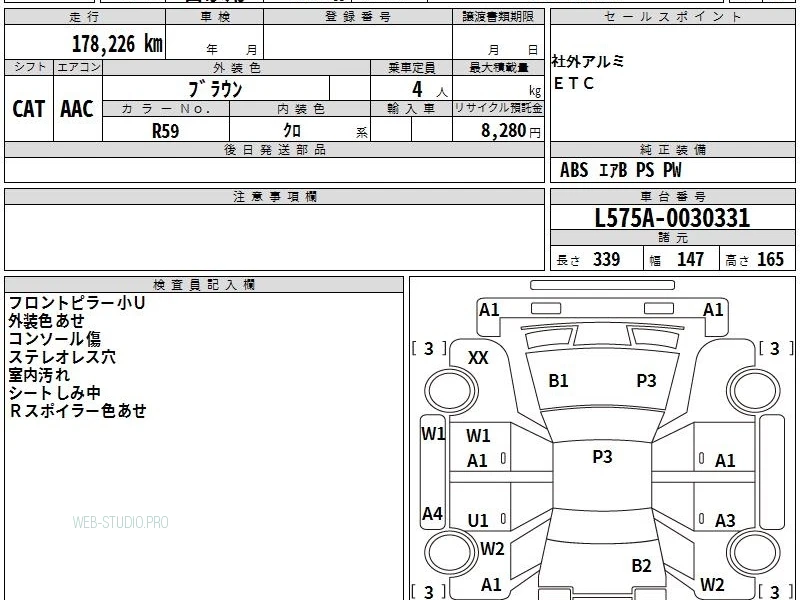The height and width of the screenshot is (600, 800).
Task: Select the note ステレオレス穴
Action: click(x=62, y=357)
